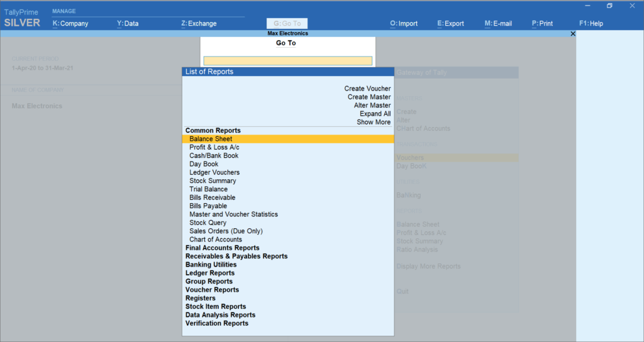Open Stock Query report
The height and width of the screenshot is (342, 644).
[x=208, y=223]
